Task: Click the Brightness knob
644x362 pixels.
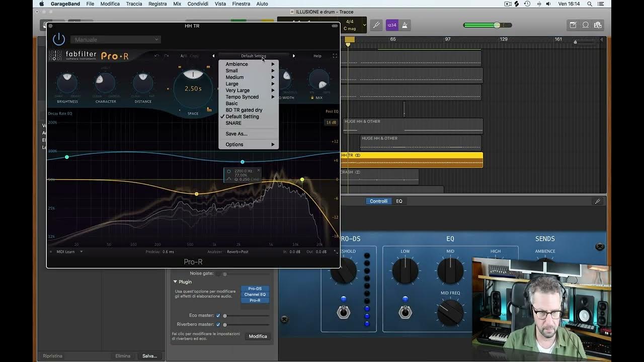Action: point(67,83)
